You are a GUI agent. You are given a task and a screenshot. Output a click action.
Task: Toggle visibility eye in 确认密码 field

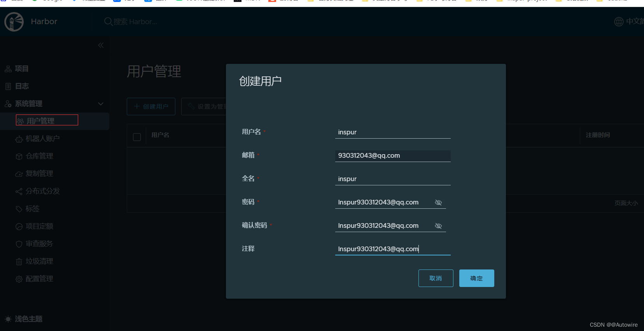coord(438,226)
